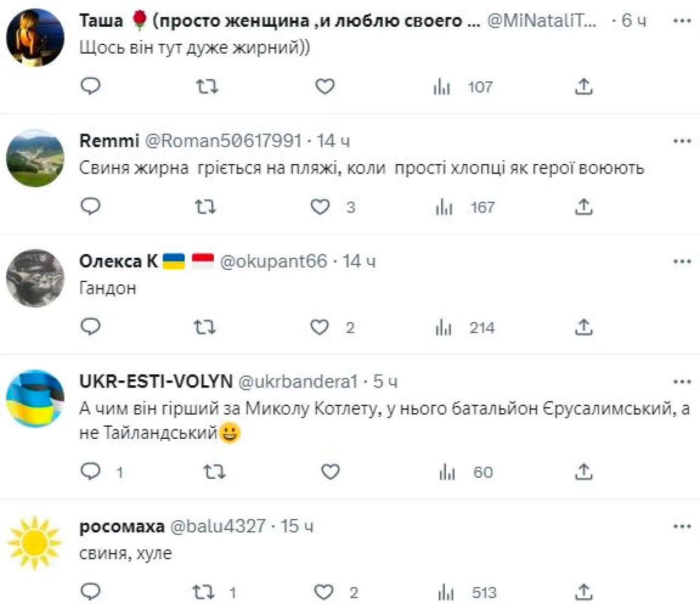Reply to UKR-ESTI-VOLYN's tweet

[91, 471]
